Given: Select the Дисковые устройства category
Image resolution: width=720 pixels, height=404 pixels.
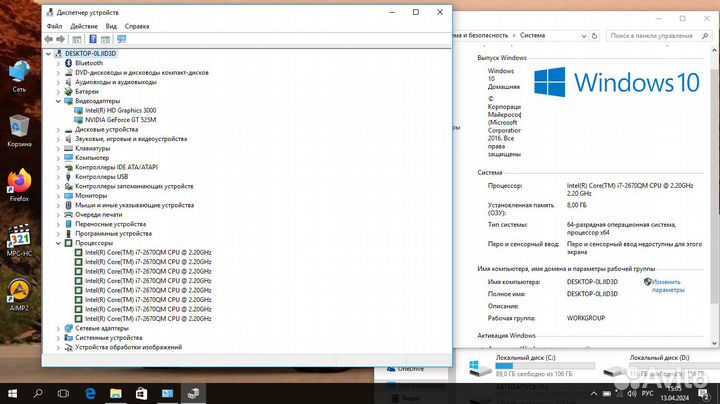Looking at the screenshot, I should pyautogui.click(x=107, y=129).
